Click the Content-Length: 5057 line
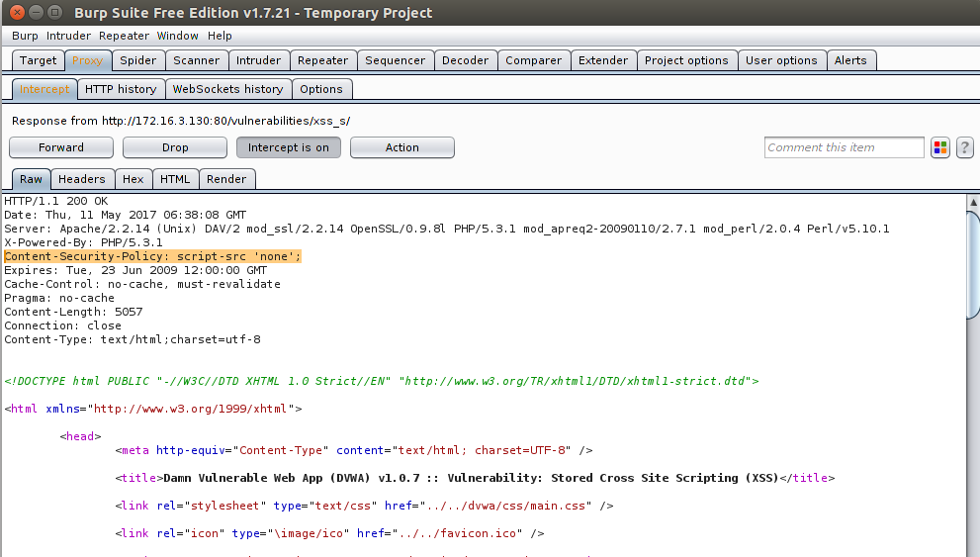Image resolution: width=980 pixels, height=557 pixels. point(73,312)
